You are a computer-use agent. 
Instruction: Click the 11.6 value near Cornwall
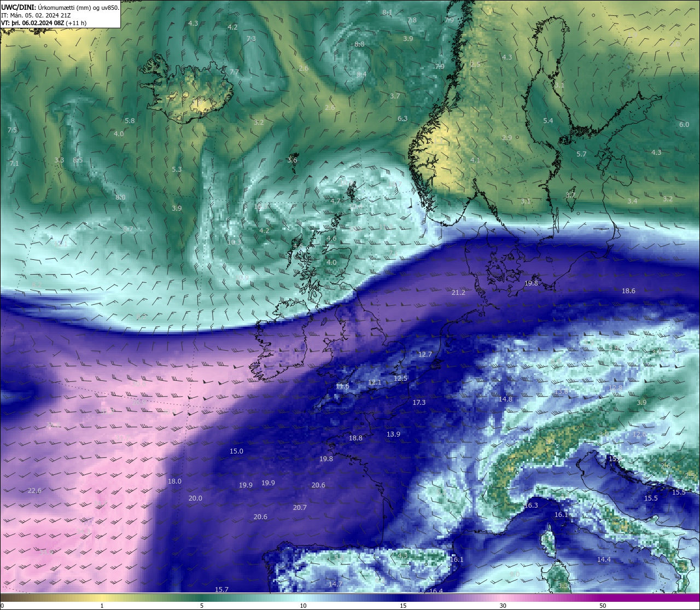tap(342, 386)
